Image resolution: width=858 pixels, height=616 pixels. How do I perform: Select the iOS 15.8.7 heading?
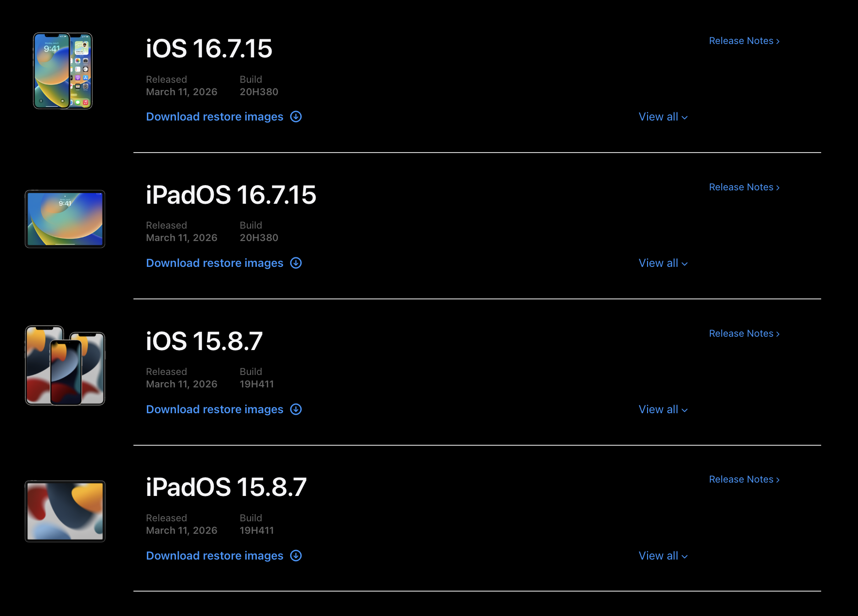[x=204, y=341]
